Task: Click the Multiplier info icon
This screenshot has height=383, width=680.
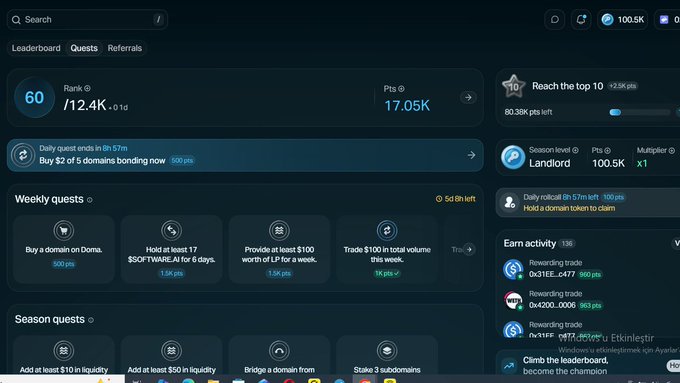Action: 671,151
